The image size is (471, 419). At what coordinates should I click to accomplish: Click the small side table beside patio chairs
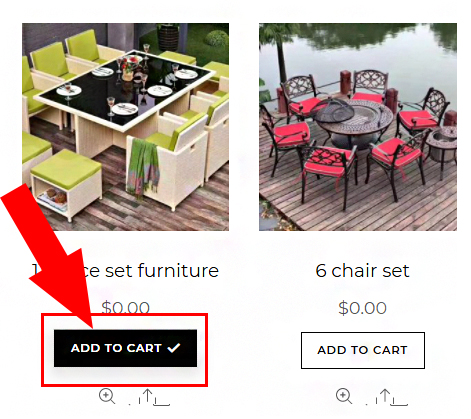[x=442, y=145]
